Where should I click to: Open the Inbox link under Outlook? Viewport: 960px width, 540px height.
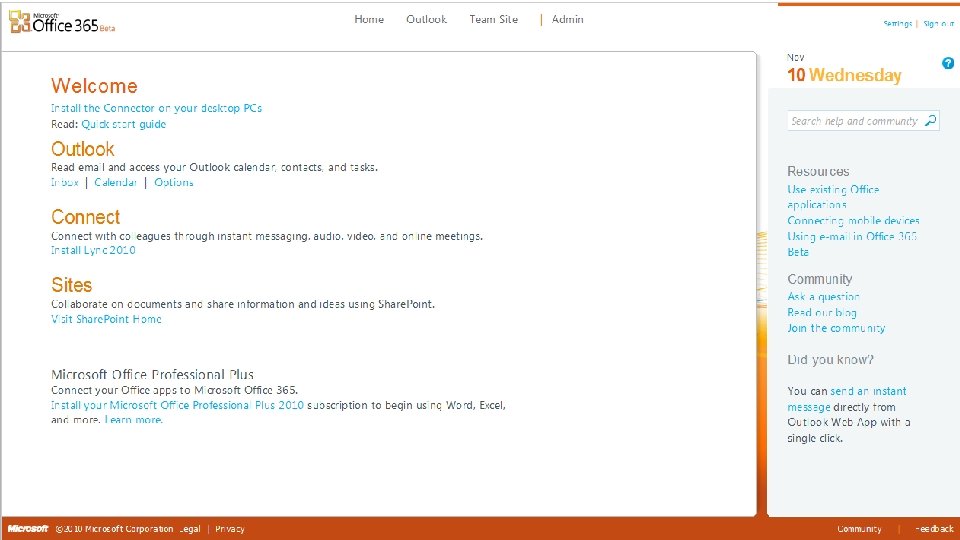(x=65, y=182)
